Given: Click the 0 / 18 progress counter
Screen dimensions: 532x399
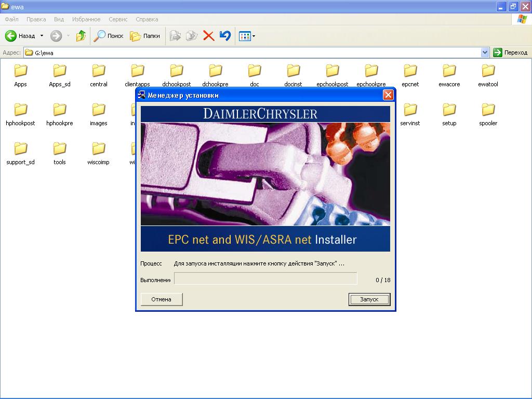Looking at the screenshot, I should [383, 280].
